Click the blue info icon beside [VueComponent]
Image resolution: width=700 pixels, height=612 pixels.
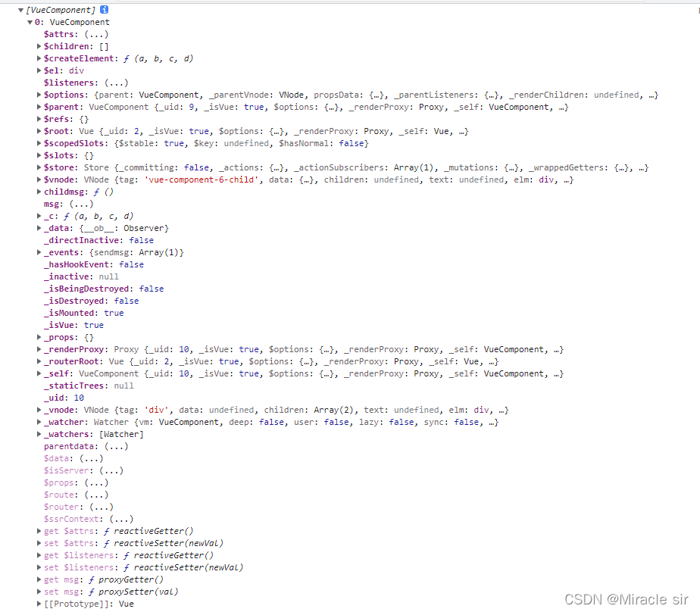pyautogui.click(x=104, y=9)
